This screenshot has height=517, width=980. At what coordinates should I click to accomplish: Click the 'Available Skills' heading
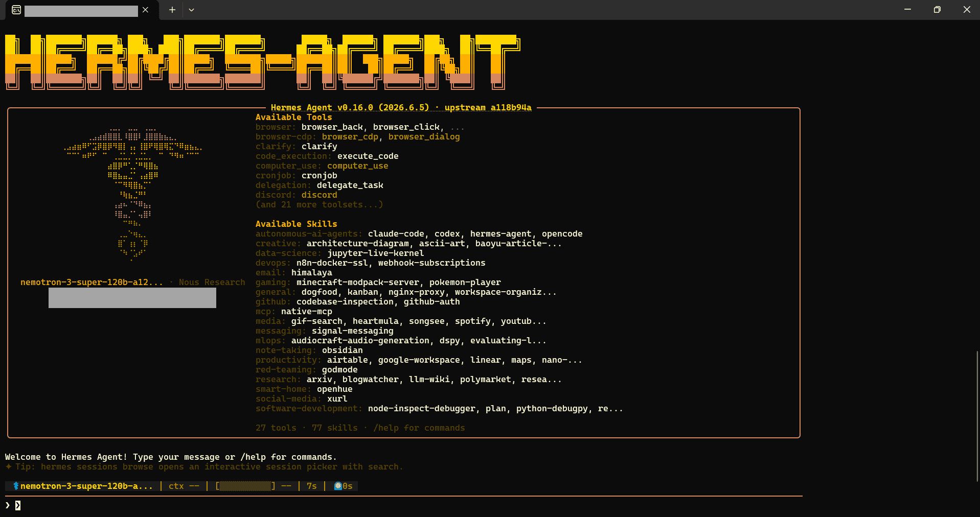pos(296,224)
